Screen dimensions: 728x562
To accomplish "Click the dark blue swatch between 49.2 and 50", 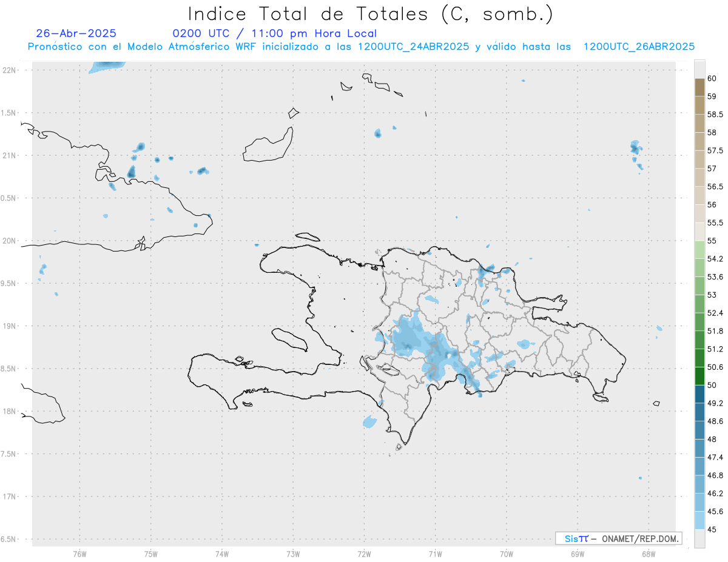I will click(x=699, y=394).
